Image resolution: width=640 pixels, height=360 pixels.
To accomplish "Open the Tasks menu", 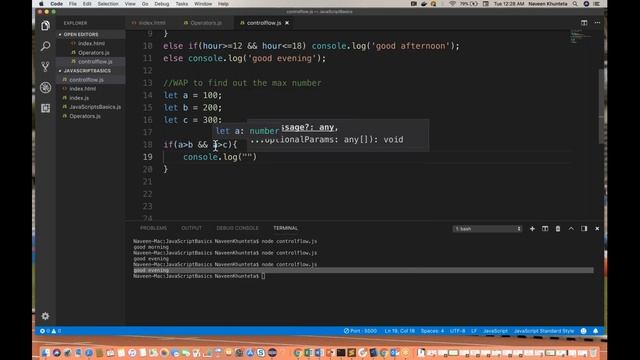I will click(182, 4).
